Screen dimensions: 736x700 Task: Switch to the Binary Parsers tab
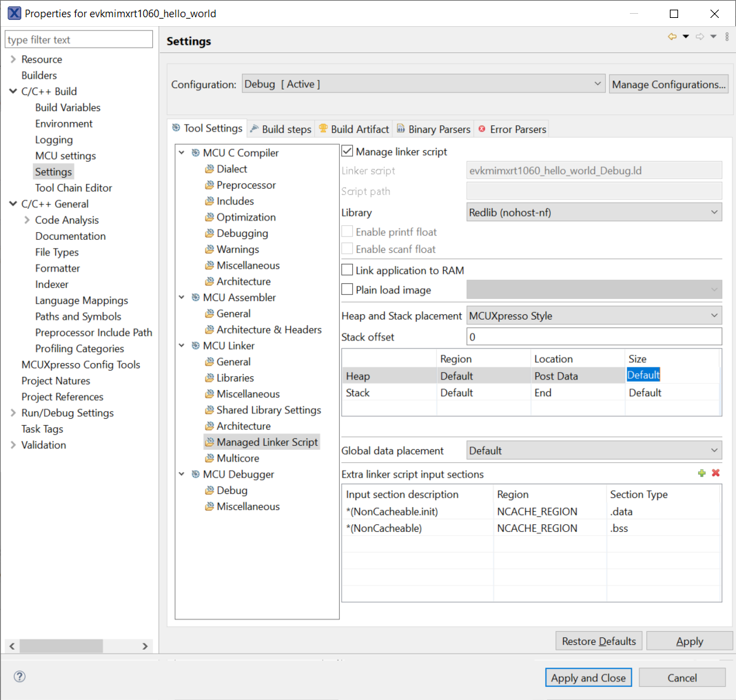tap(433, 129)
